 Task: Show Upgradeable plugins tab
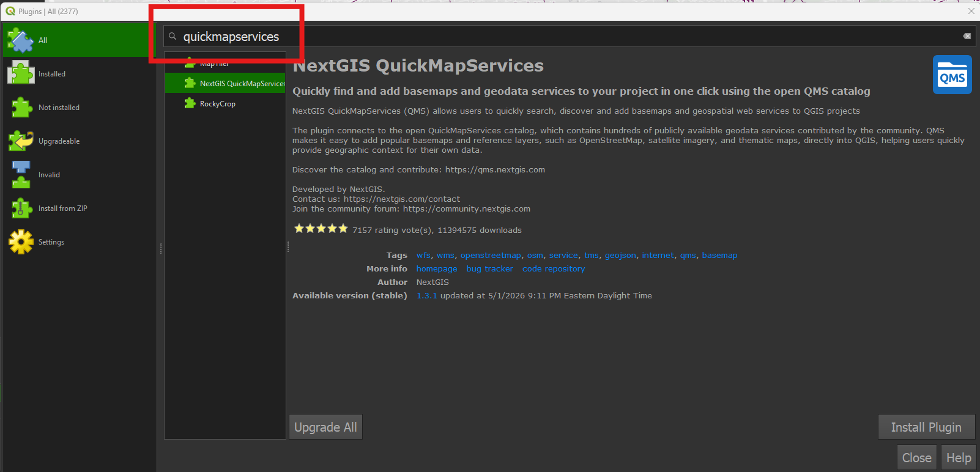(x=80, y=141)
